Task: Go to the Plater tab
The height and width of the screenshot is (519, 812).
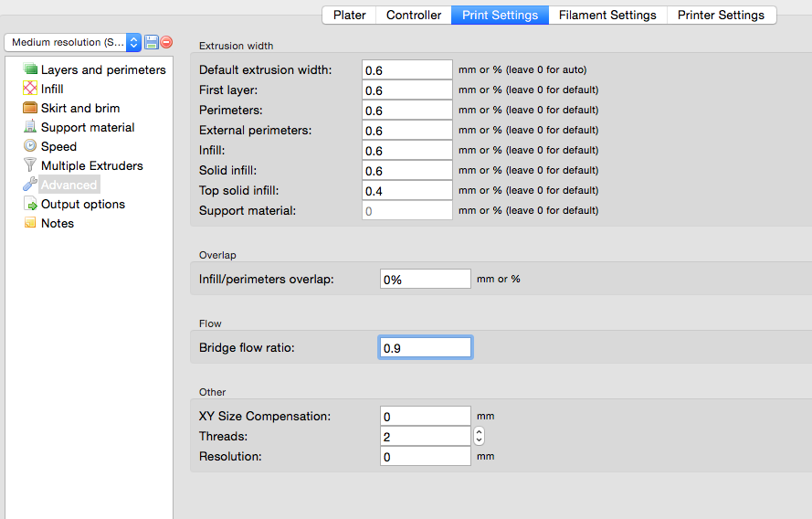Action: point(349,15)
